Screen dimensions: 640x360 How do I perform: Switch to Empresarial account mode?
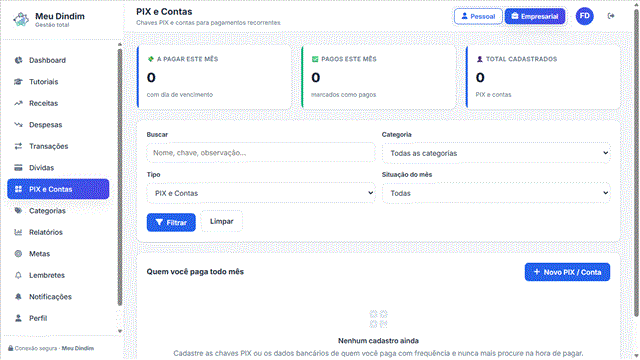pyautogui.click(x=535, y=16)
